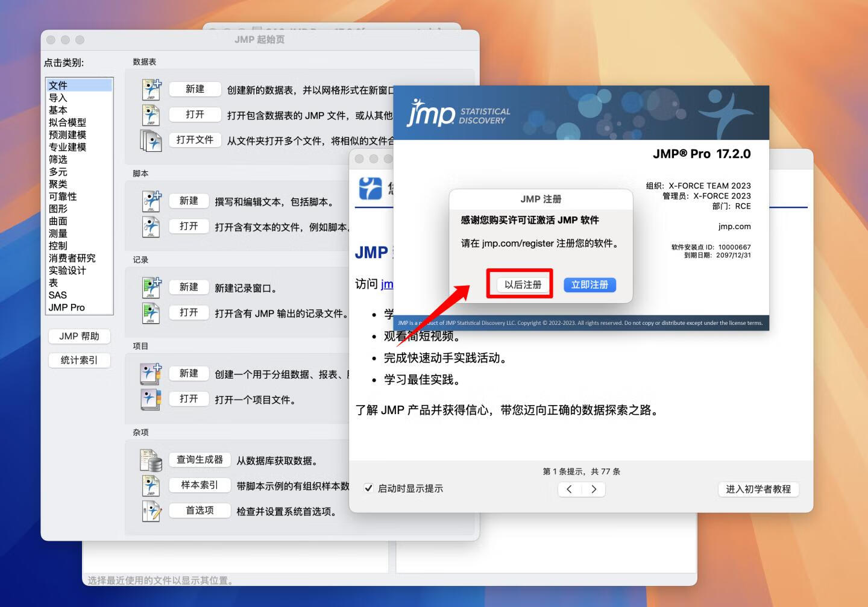Viewport: 868px width, 607px height.
Task: Click the open script file icon
Action: pos(151,226)
